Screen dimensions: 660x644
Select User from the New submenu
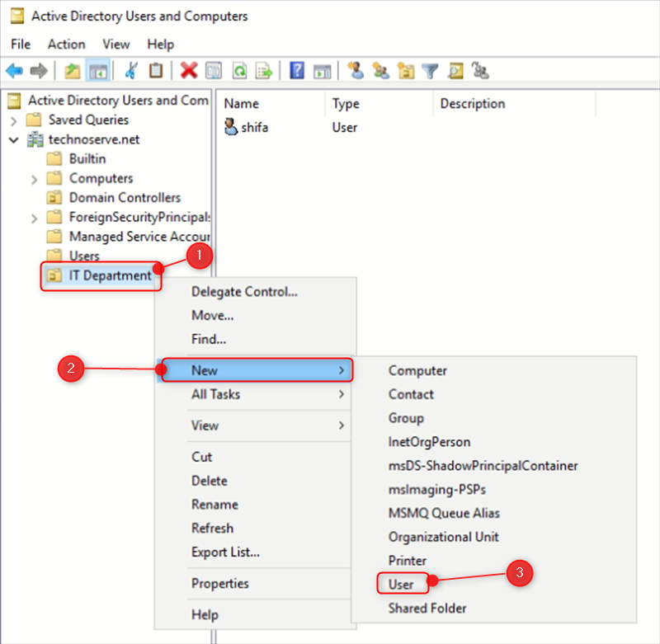tap(403, 584)
